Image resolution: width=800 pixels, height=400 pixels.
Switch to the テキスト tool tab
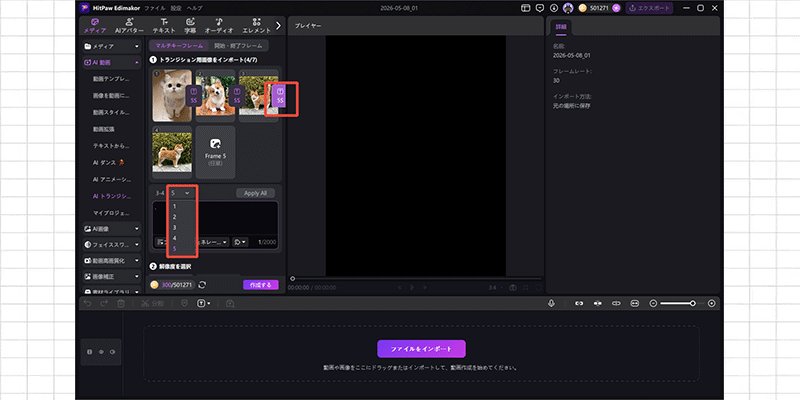[163, 26]
